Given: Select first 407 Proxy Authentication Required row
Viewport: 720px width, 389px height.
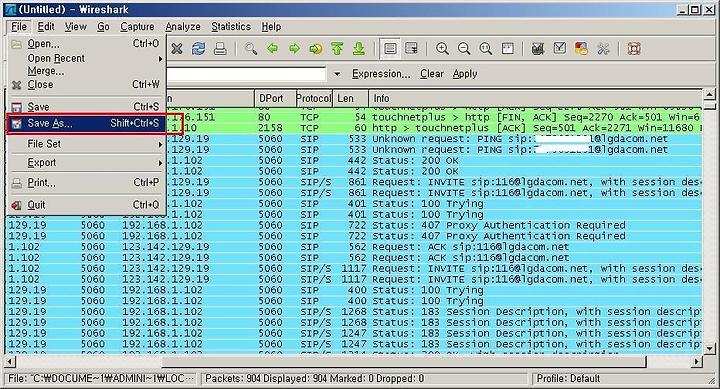Looking at the screenshot, I should (x=354, y=225).
